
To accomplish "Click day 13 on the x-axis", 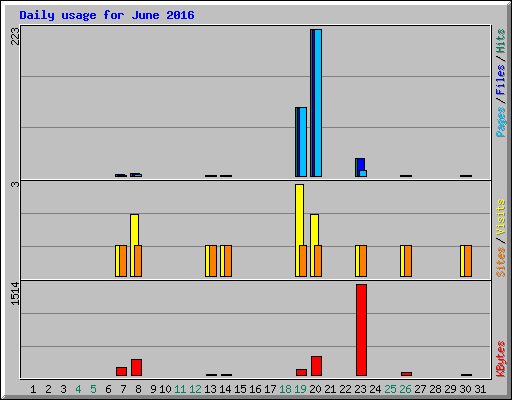I will [210, 389].
